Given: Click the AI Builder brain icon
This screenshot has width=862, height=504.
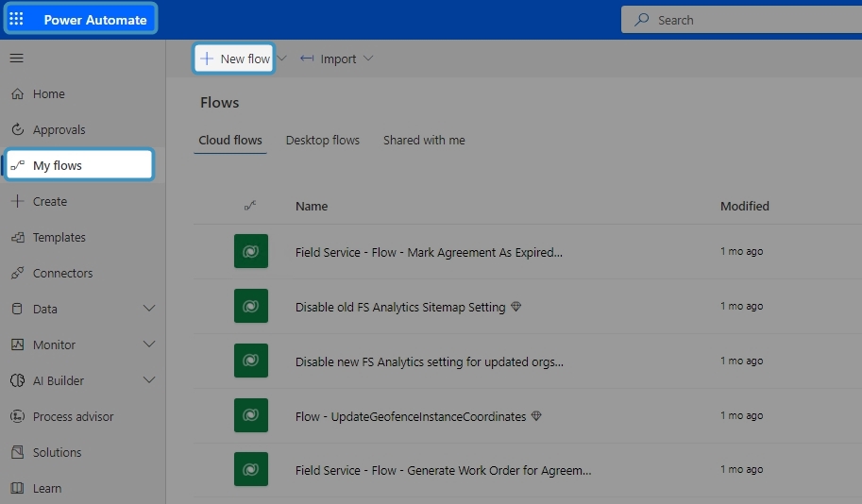Looking at the screenshot, I should [18, 380].
